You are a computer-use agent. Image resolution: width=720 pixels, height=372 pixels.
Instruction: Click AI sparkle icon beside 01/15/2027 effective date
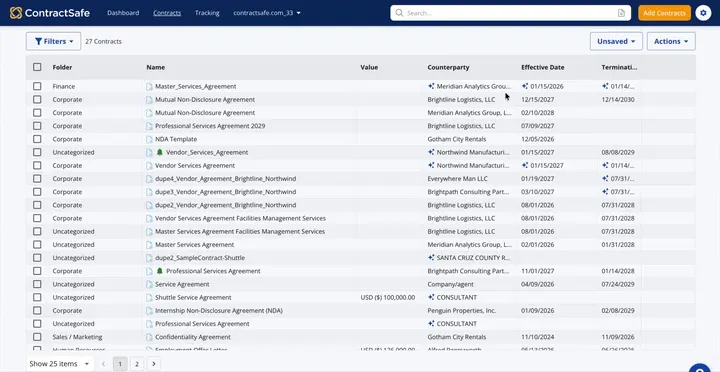pos(525,165)
